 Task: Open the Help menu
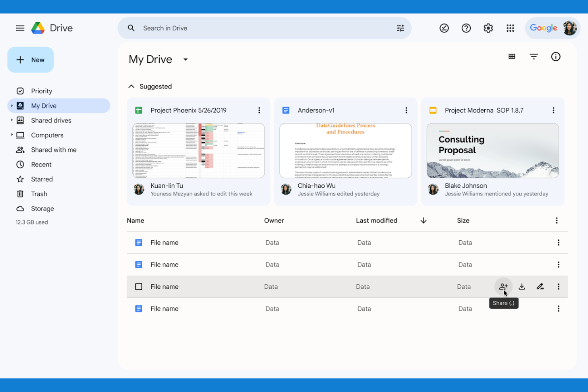coord(466,28)
